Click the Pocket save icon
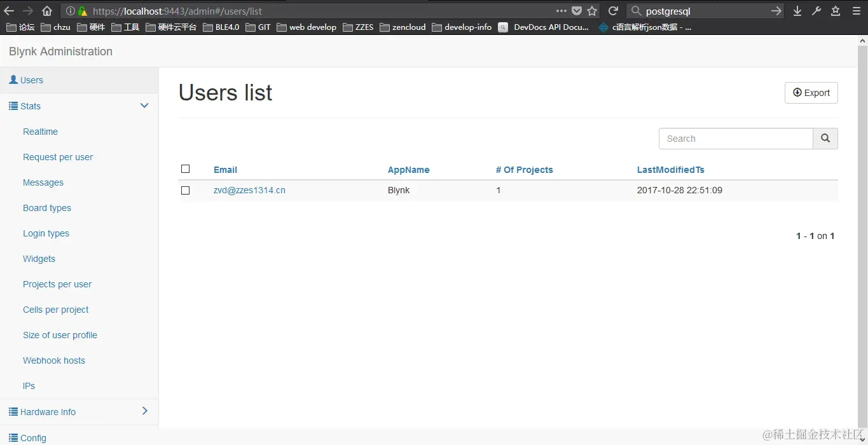Screen dimensions: 868x445 (577, 11)
